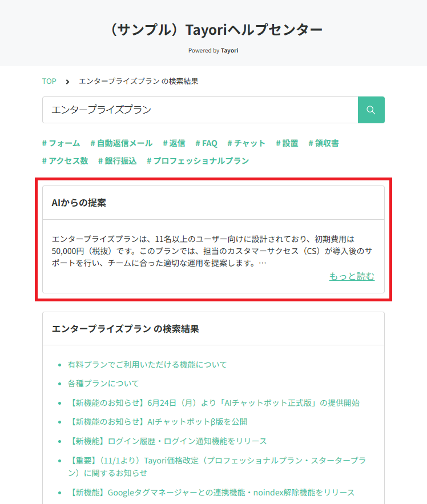
Task: Go to TOP breadcrumb link
Action: click(x=49, y=81)
